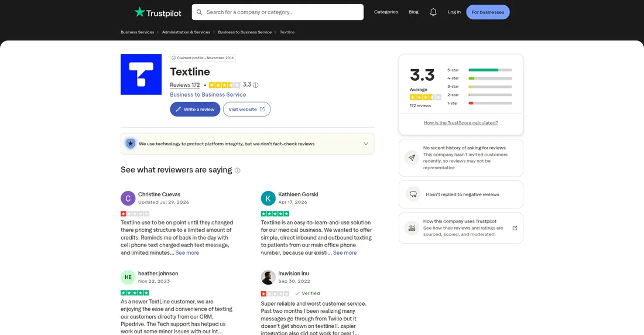The height and width of the screenshot is (335, 644).
Task: Open Inuvision Inu reviewer name
Action: pos(294,274)
